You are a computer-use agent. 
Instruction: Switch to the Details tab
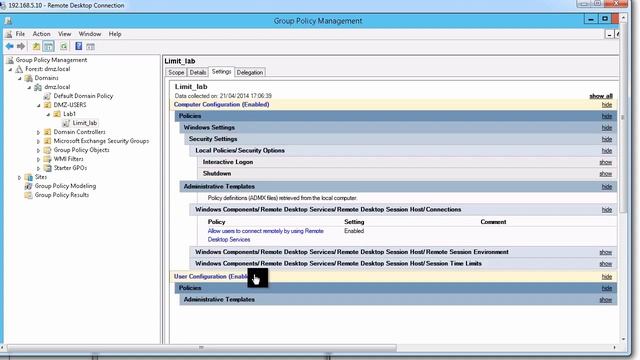pyautogui.click(x=198, y=72)
